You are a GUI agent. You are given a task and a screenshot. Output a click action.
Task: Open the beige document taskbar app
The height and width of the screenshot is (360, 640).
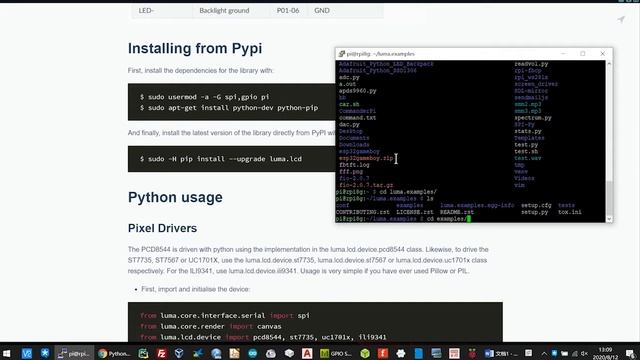coord(234,353)
